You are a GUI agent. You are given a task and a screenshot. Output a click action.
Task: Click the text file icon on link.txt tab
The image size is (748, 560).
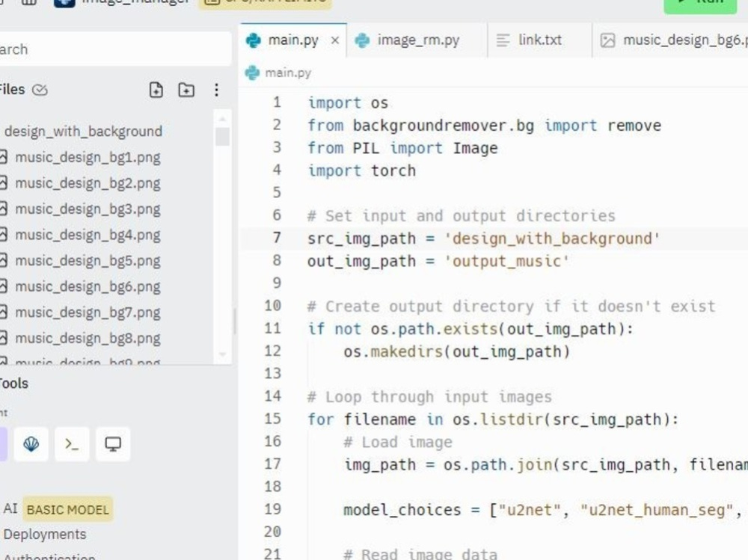coord(503,40)
